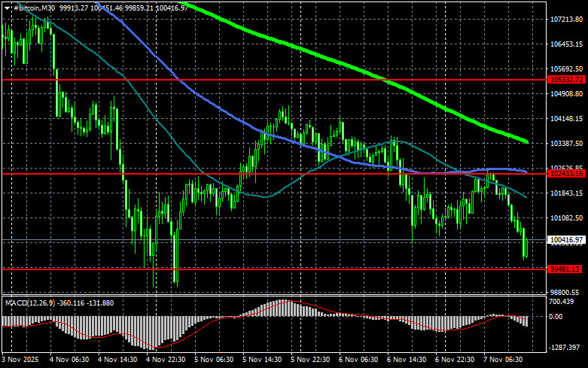Click the 7 Nov 06:30 time label
Screen dimensions: 588x368
click(x=503, y=360)
